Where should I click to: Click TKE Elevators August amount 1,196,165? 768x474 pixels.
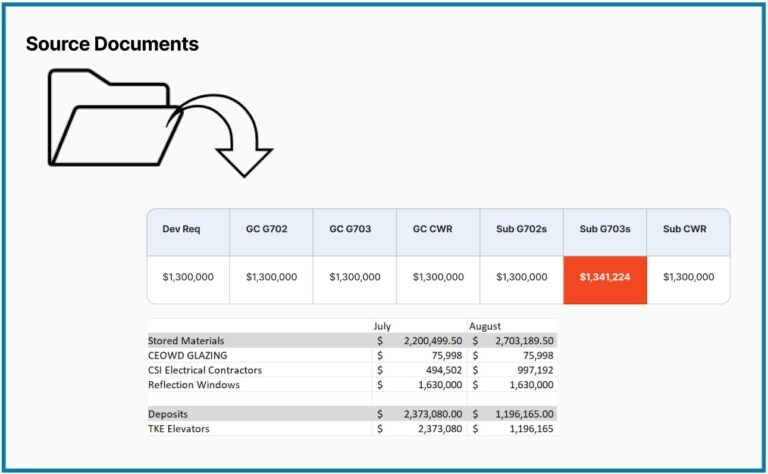point(531,429)
